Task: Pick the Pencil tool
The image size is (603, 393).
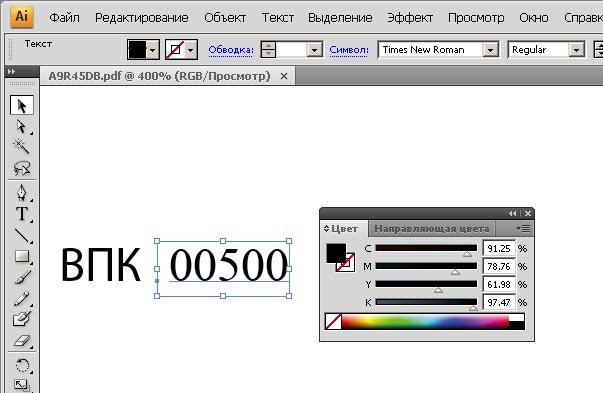Action: click(22, 298)
